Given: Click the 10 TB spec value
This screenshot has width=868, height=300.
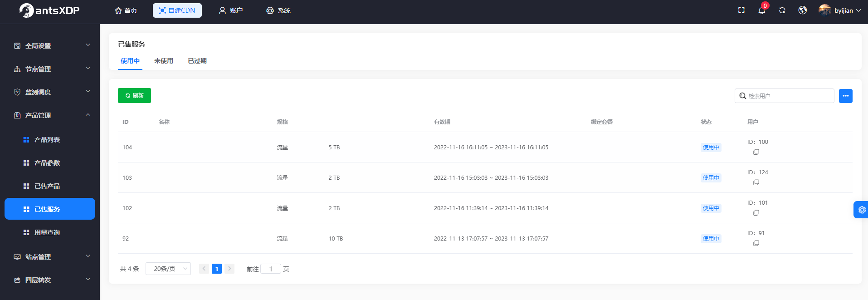Looking at the screenshot, I should click(x=336, y=238).
